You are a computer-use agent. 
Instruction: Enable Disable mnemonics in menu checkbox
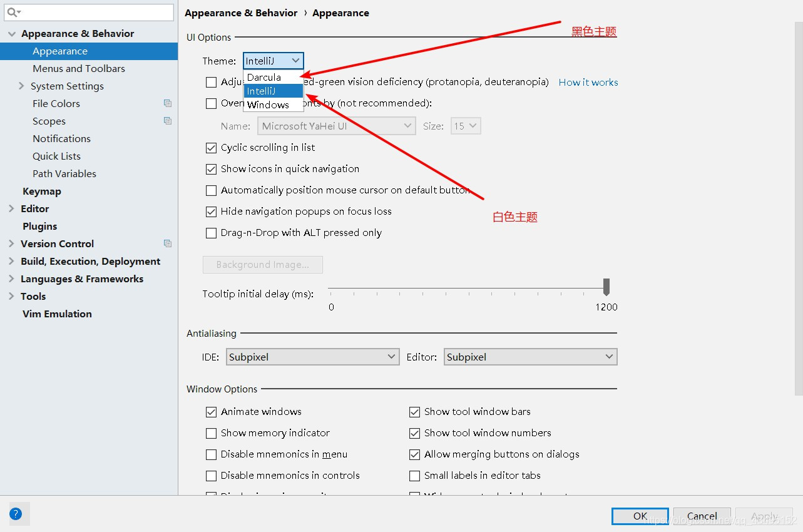click(x=212, y=454)
